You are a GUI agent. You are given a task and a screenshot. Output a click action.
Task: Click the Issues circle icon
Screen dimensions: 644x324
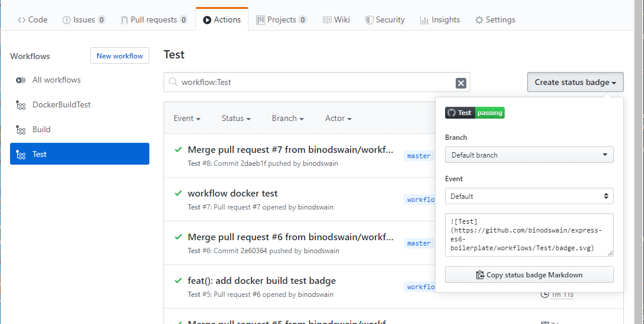(67, 20)
